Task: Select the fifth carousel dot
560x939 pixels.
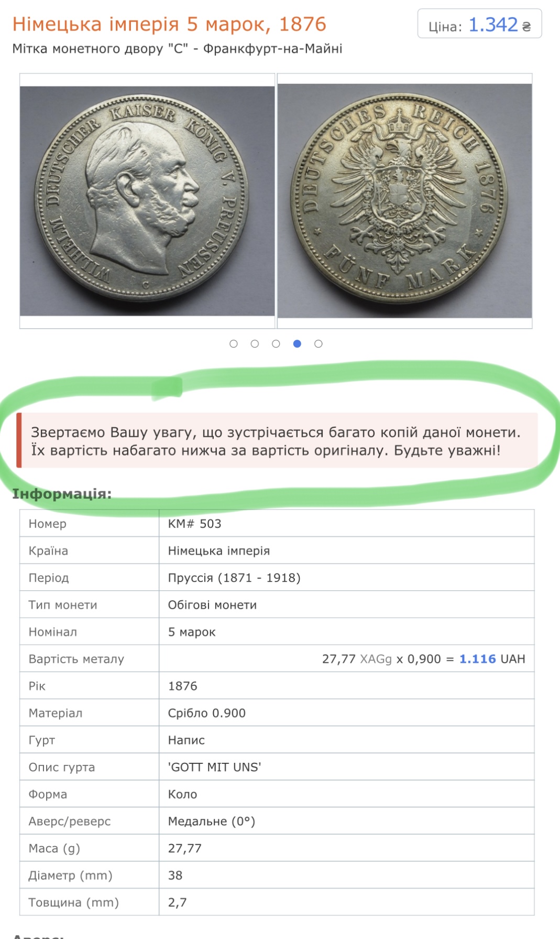Action: click(319, 344)
